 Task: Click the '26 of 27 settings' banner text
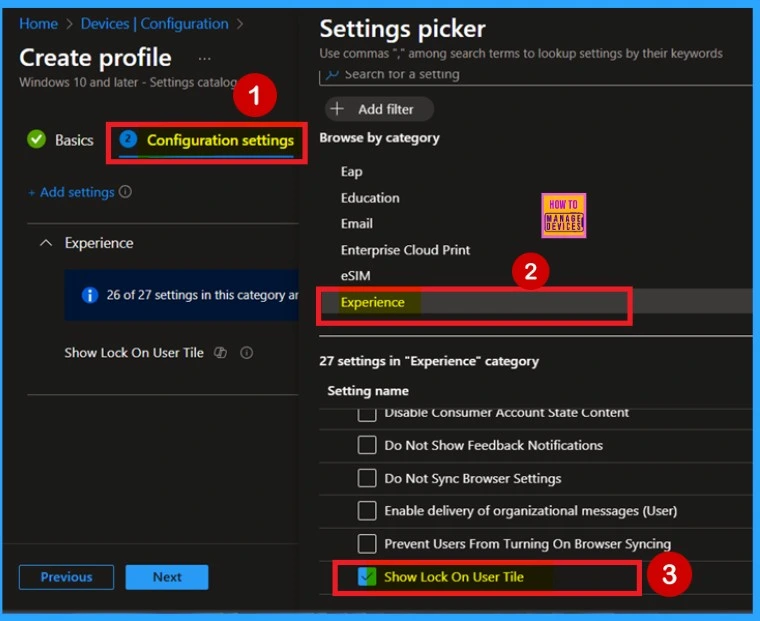(202, 295)
